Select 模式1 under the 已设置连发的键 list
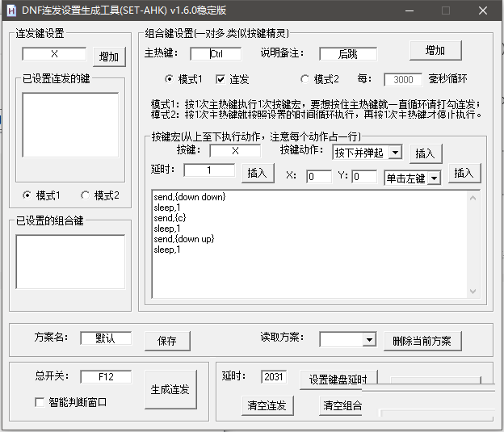504x432 pixels. tap(28, 195)
